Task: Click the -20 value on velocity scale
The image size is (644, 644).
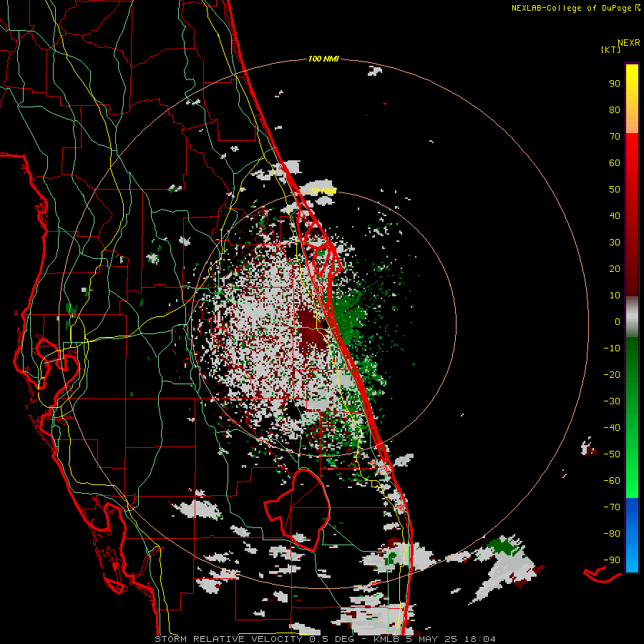Action: coord(612,375)
